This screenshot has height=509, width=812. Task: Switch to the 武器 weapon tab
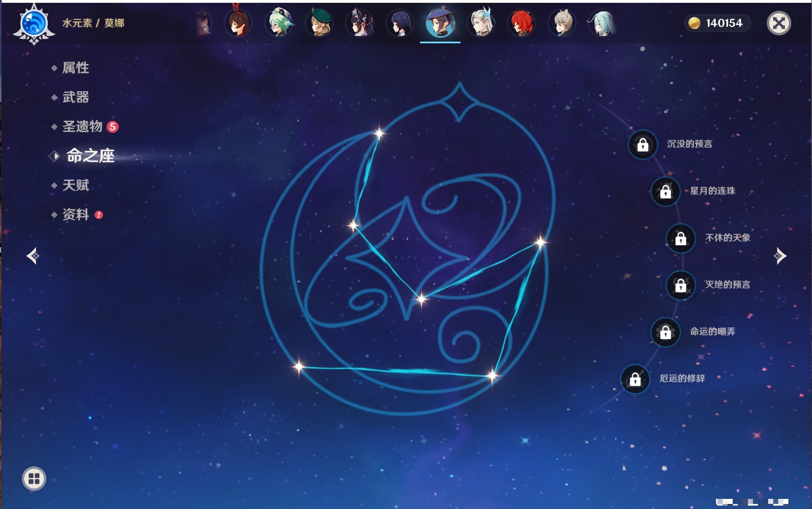75,97
